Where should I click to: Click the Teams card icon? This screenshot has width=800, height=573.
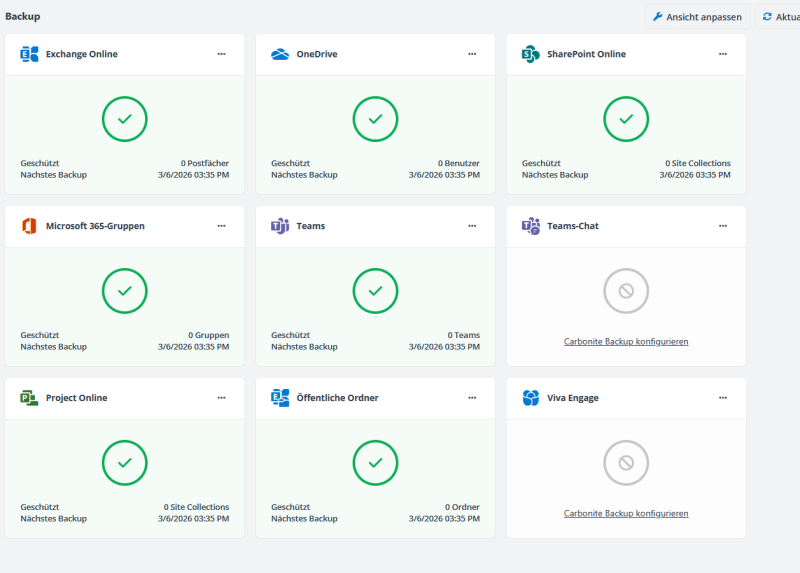click(280, 226)
